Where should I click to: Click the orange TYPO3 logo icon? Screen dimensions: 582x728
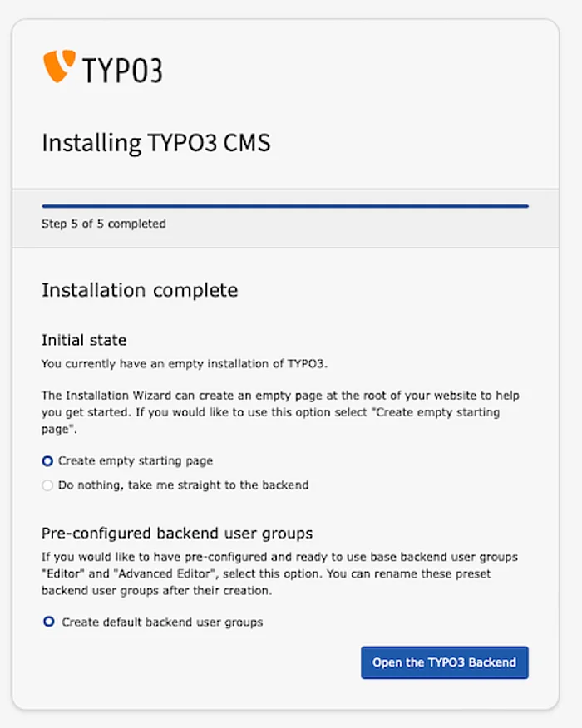coord(59,66)
